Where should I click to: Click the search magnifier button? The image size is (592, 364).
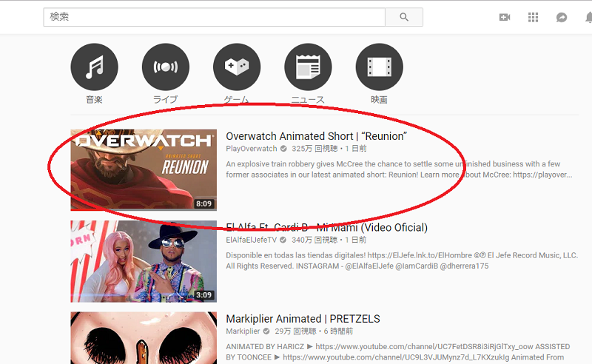coord(404,17)
